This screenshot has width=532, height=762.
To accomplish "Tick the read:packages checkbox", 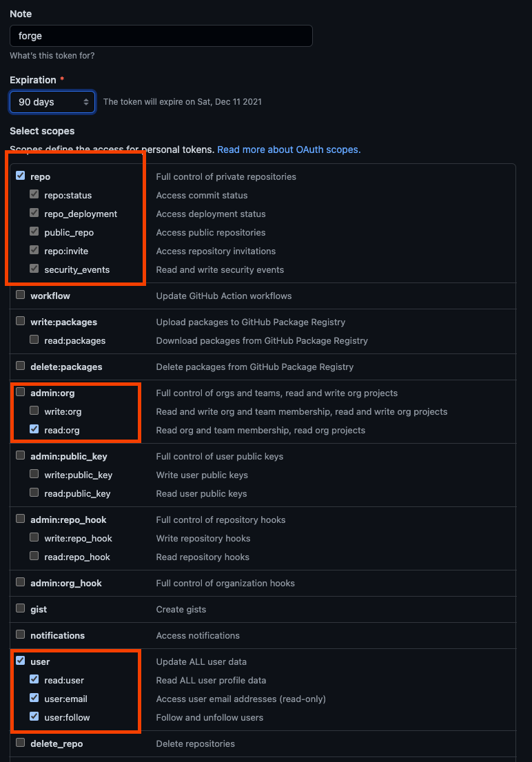I will pyautogui.click(x=34, y=339).
